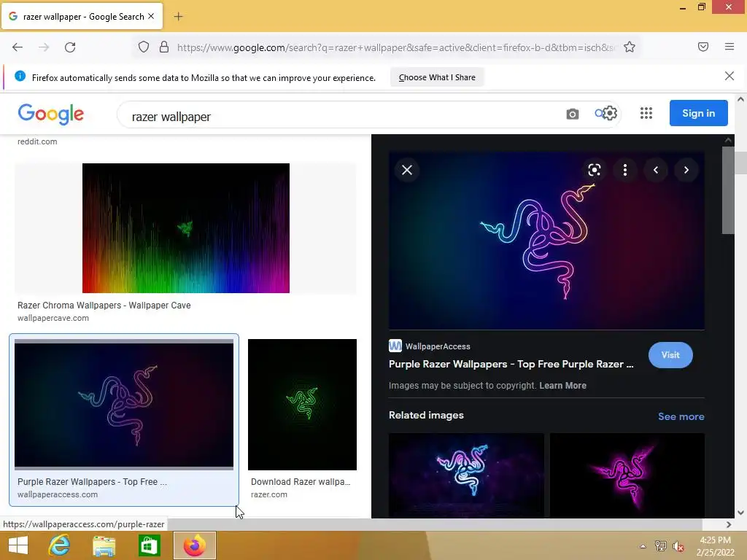
Task: Open the blue neon Razer related image
Action: (466, 475)
